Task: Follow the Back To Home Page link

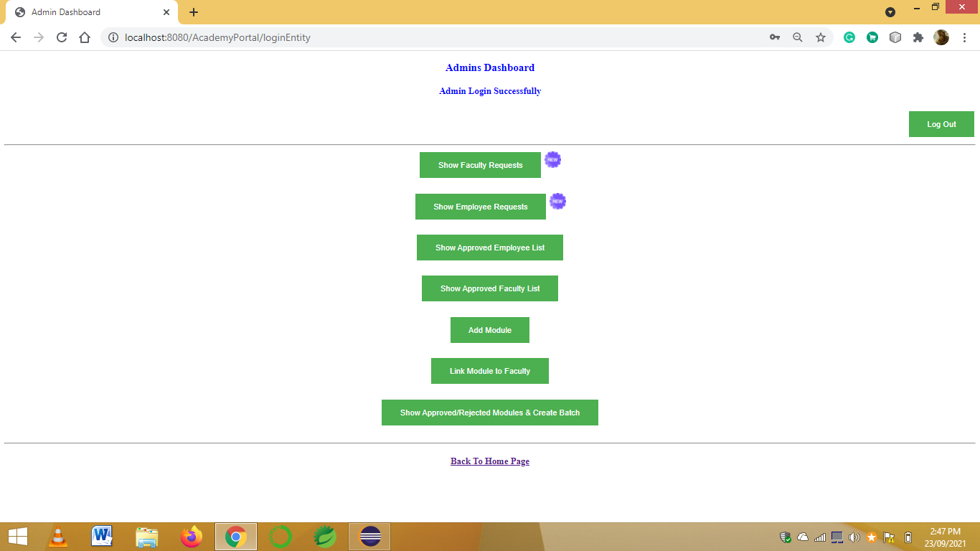Action: (490, 461)
